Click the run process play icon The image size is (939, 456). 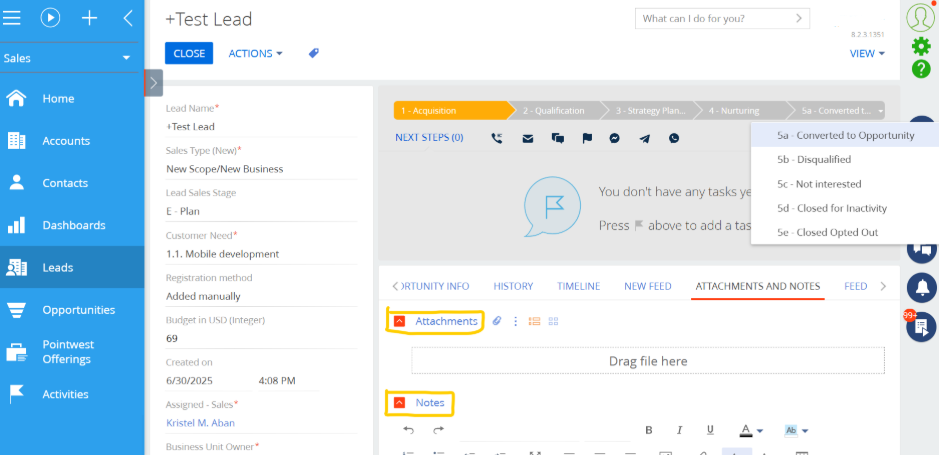point(50,19)
